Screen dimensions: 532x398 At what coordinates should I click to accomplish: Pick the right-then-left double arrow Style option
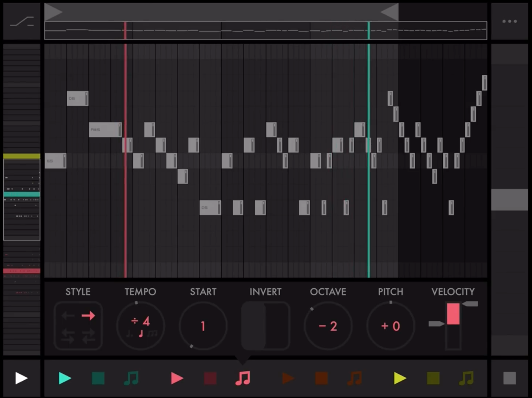(x=88, y=336)
